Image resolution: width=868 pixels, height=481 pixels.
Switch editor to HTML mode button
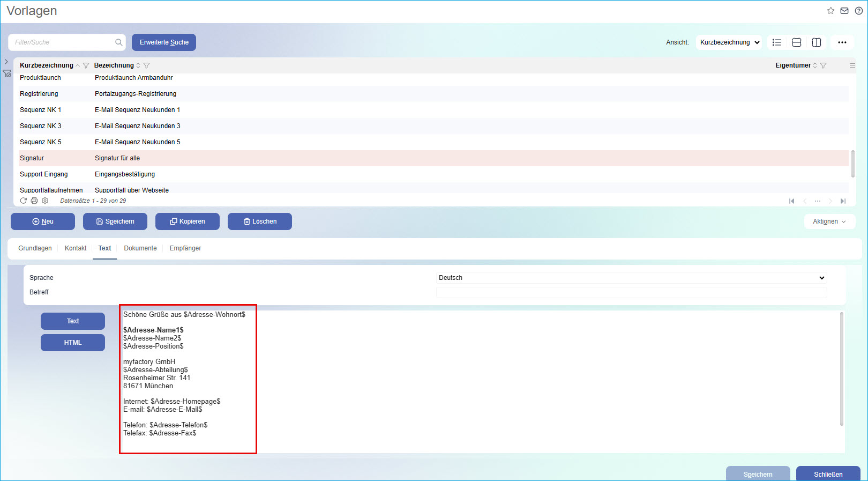pyautogui.click(x=73, y=343)
